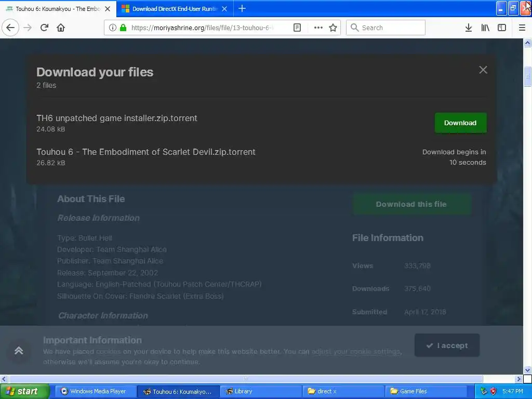Screen dimensions: 532x399
Task: Close the Touhou 6 Koumakyou tab
Action: click(x=108, y=9)
